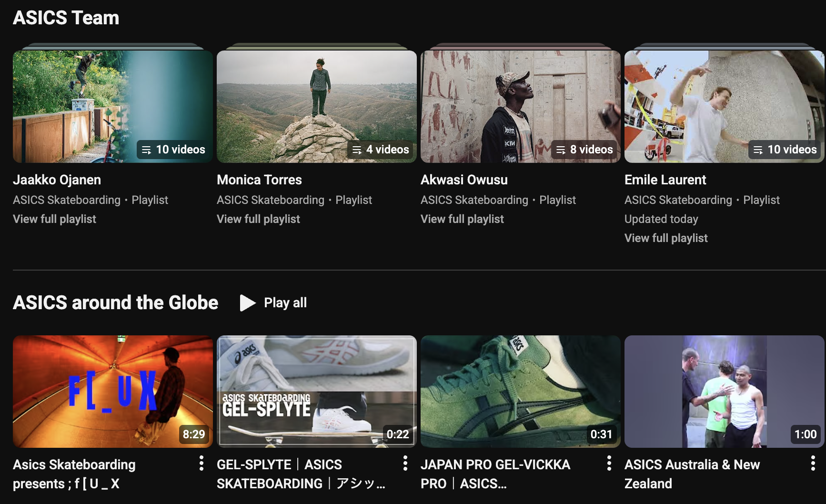Open the Jaakko Ojanen playlist thumbnail

pos(113,107)
